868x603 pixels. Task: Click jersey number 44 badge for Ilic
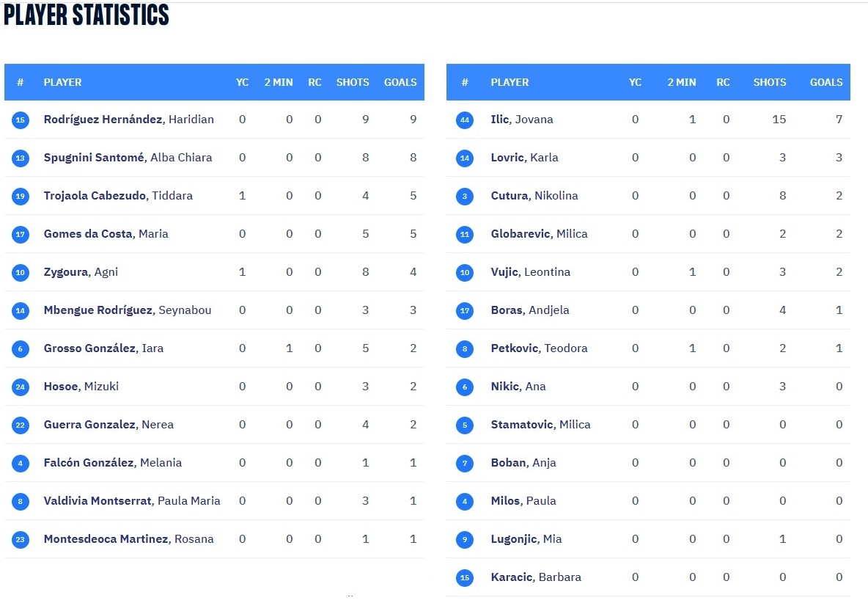click(x=465, y=120)
